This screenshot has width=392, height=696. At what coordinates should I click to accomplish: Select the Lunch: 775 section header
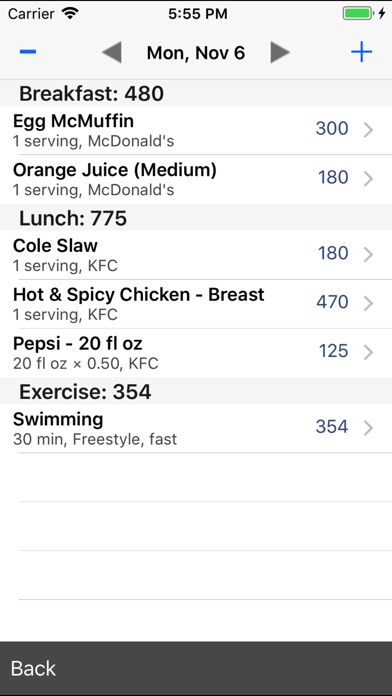click(196, 218)
